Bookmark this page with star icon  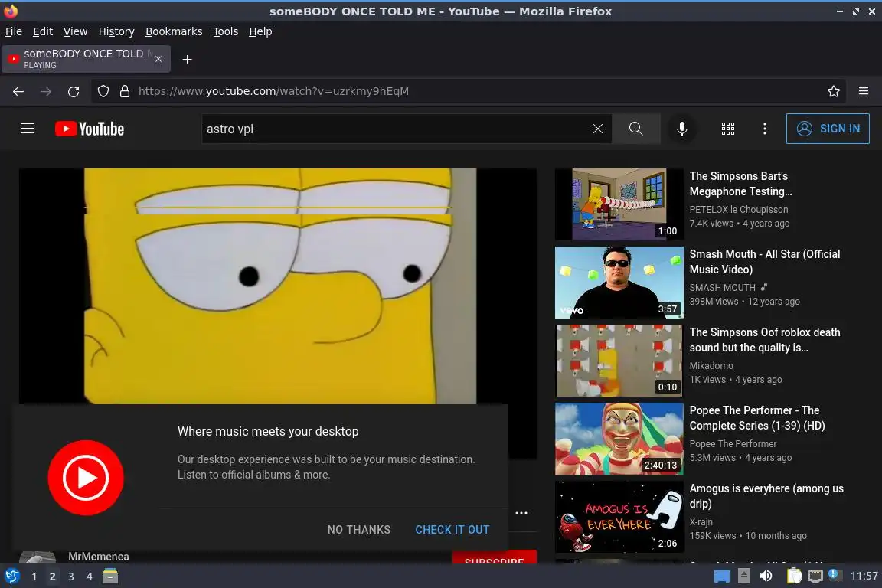point(834,91)
